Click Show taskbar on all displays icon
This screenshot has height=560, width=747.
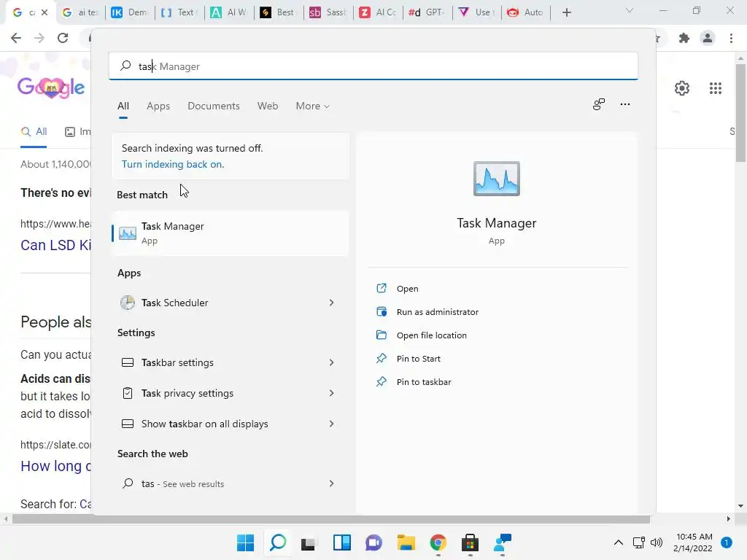(127, 424)
